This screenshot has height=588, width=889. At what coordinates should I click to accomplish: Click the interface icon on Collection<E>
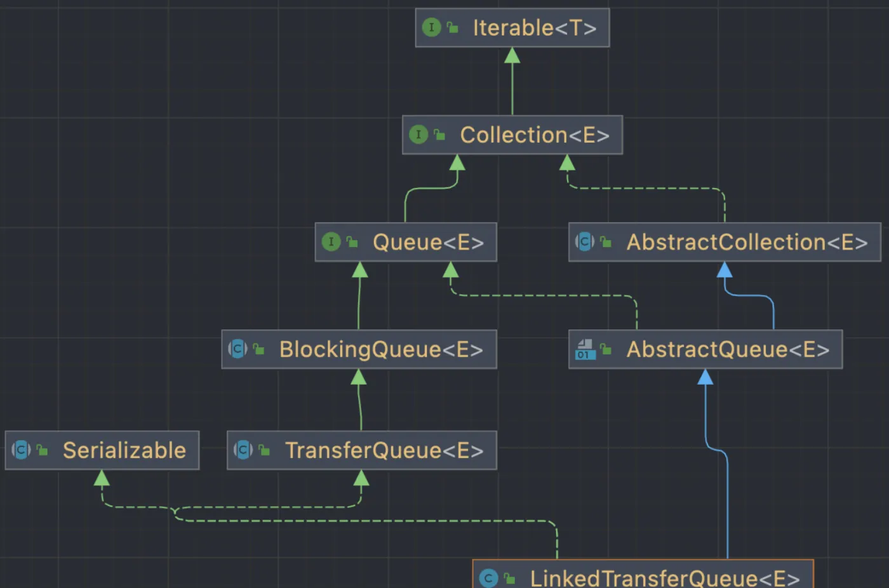coord(418,135)
